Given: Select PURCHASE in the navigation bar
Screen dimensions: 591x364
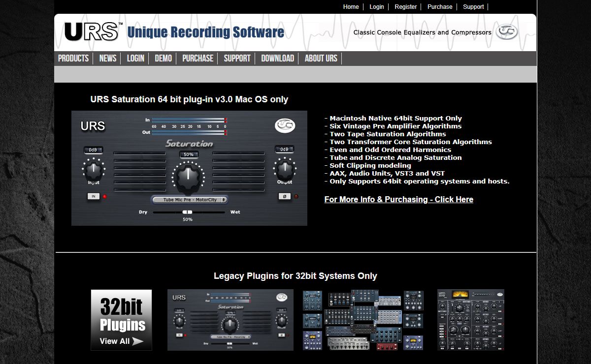Looking at the screenshot, I should click(x=198, y=58).
